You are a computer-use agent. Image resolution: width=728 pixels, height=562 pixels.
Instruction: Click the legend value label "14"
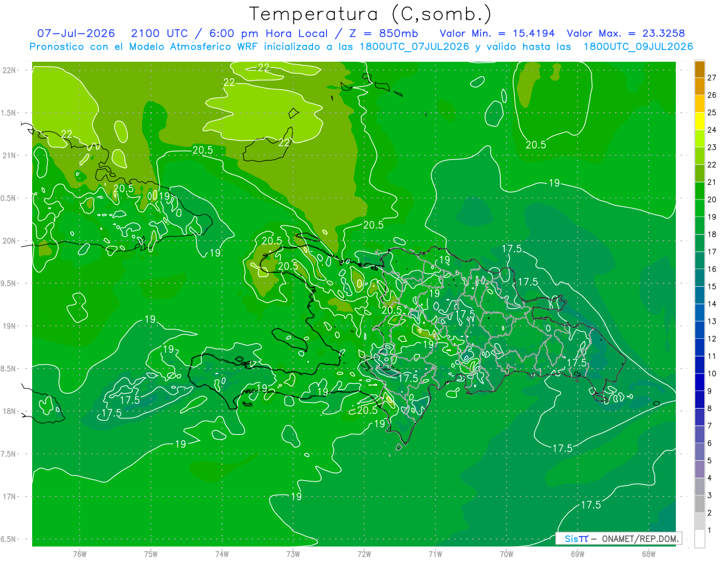(712, 304)
